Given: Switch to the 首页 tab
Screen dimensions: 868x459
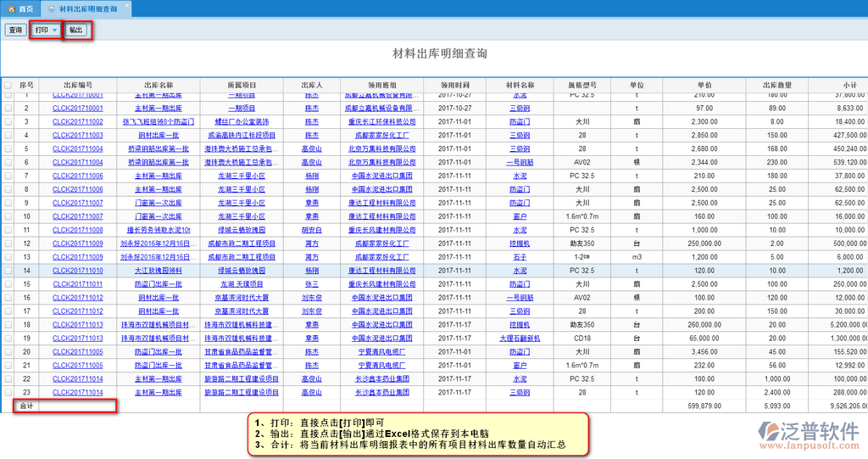Looking at the screenshot, I should (25, 8).
